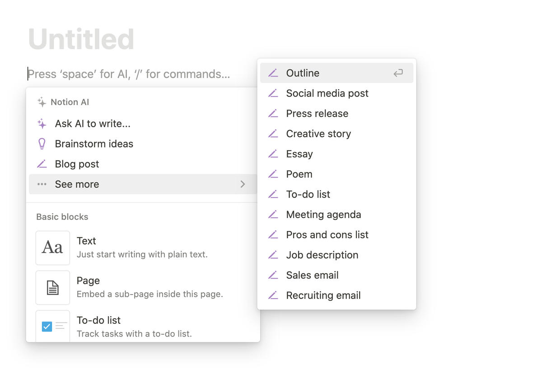The width and height of the screenshot is (542, 392).
Task: Pick the Meeting agenda option
Action: [323, 215]
